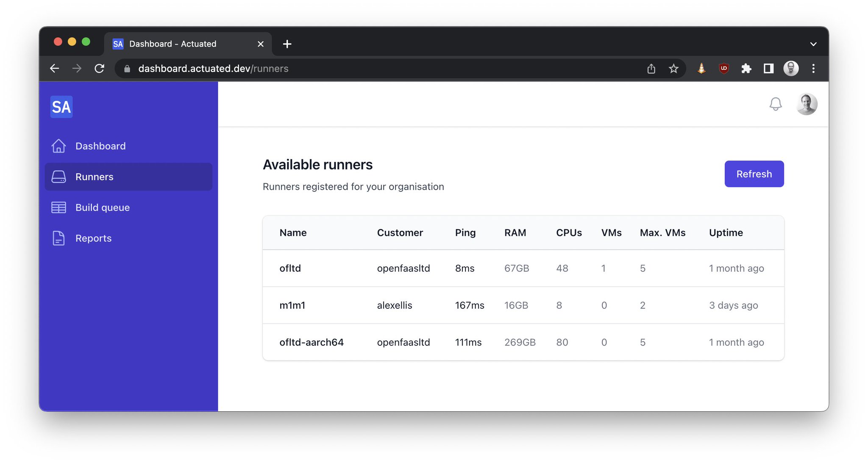Select the Dashboard - Actuated tab
Image resolution: width=868 pixels, height=463 pixels.
pyautogui.click(x=188, y=44)
